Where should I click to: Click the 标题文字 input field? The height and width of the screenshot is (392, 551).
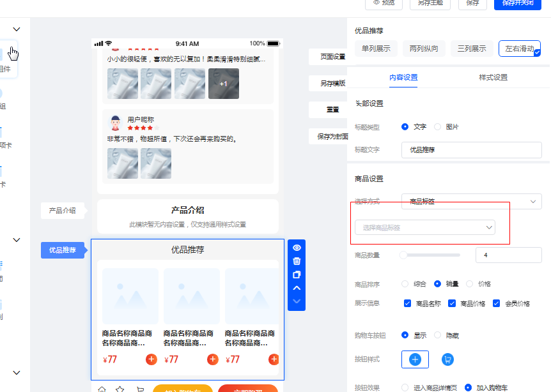[x=472, y=150]
